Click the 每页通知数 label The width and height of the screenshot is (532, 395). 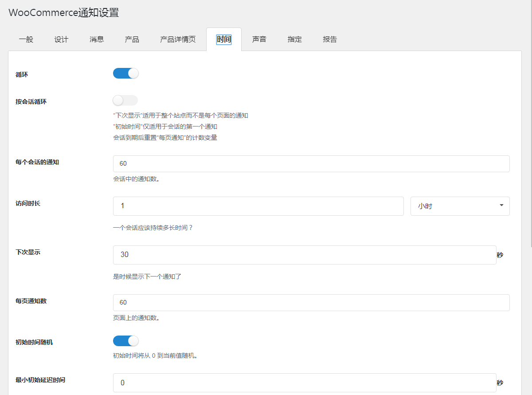tap(31, 301)
